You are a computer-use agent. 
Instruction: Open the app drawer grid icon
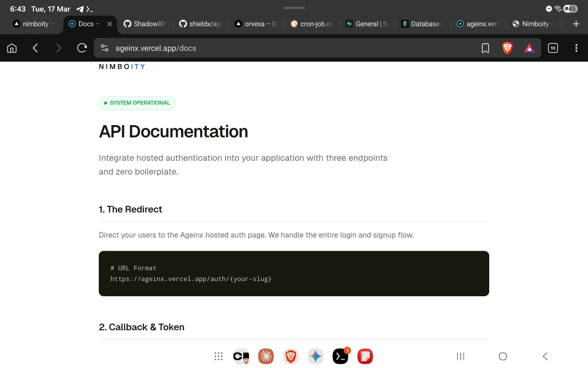click(219, 356)
